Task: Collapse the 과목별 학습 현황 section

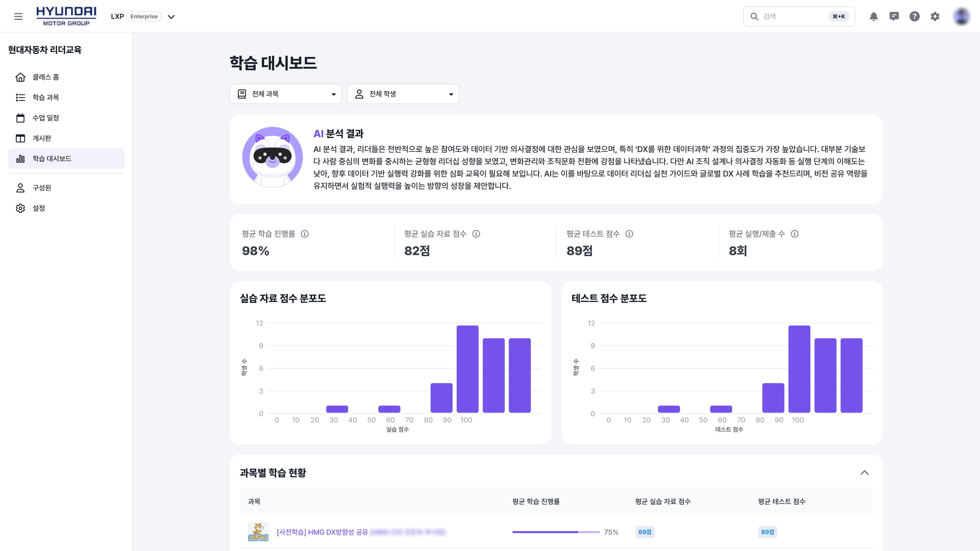Action: click(864, 473)
